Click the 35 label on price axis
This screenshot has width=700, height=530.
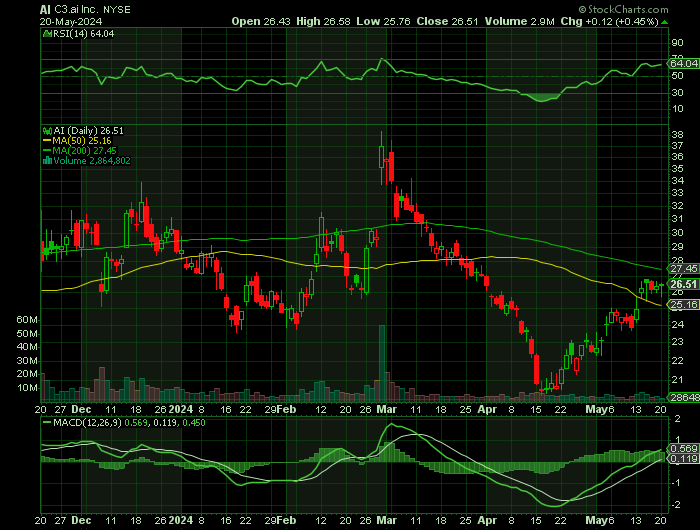677,169
